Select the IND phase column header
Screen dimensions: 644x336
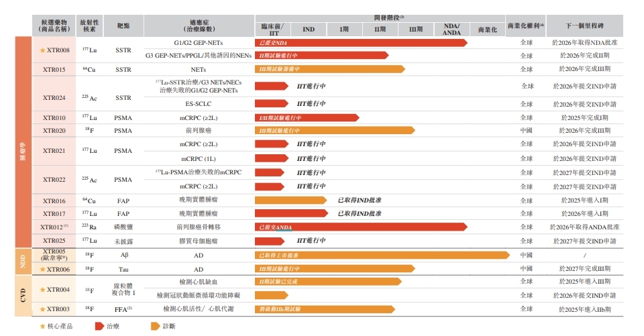tap(309, 30)
